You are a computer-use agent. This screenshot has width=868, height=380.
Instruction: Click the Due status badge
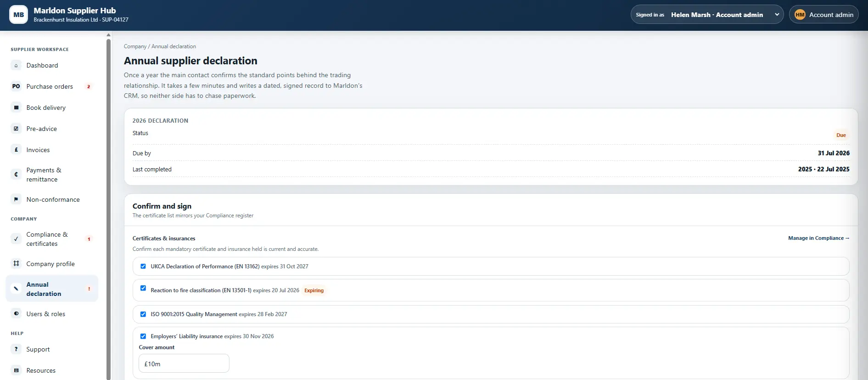coord(841,135)
